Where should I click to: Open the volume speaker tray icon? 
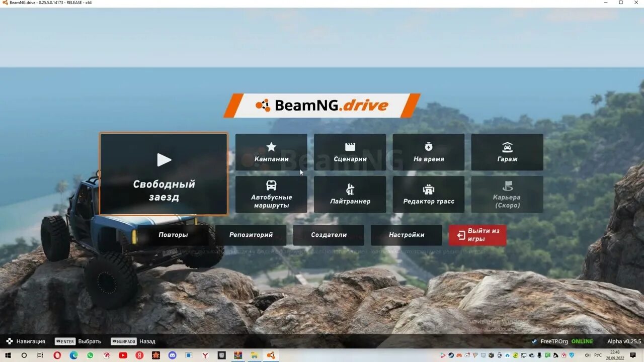pyautogui.click(x=587, y=355)
